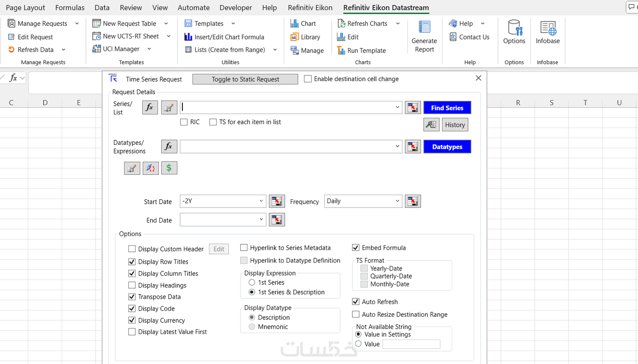638x364 pixels.
Task: Switch to the Developer tab
Action: [x=236, y=8]
